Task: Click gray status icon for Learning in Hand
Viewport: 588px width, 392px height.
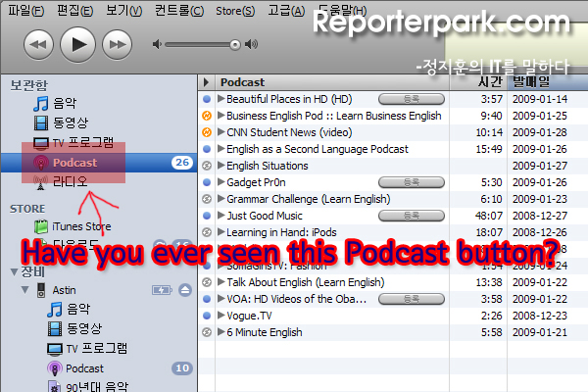Action: (207, 232)
